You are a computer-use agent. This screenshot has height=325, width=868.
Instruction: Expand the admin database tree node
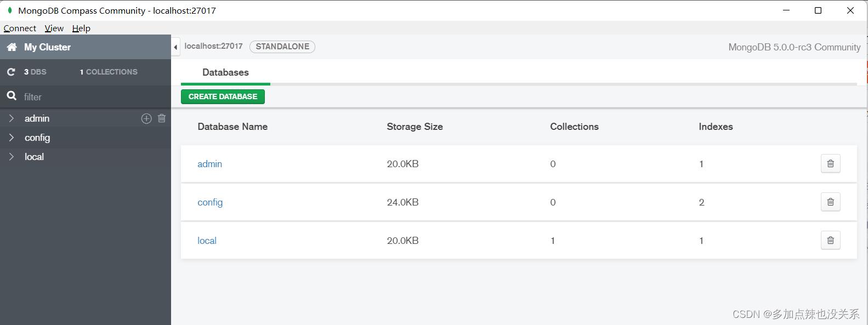12,118
